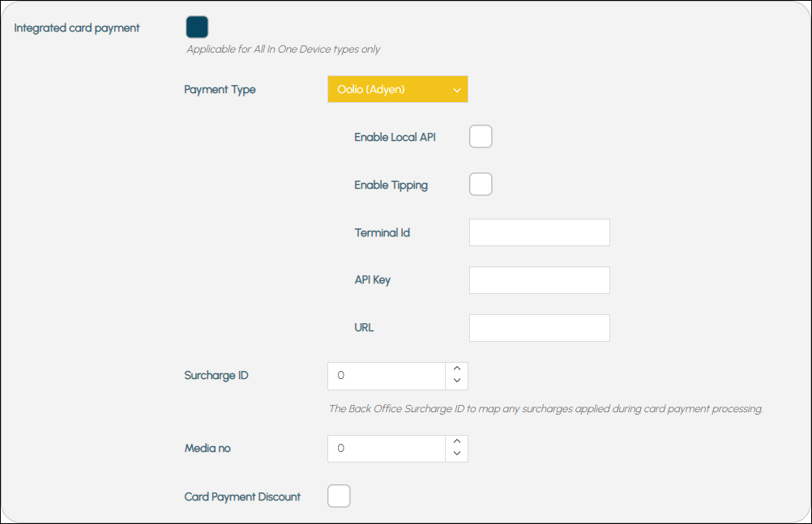Viewport: 812px width, 524px height.
Task: Open the Payment Type dropdown
Action: coord(398,89)
